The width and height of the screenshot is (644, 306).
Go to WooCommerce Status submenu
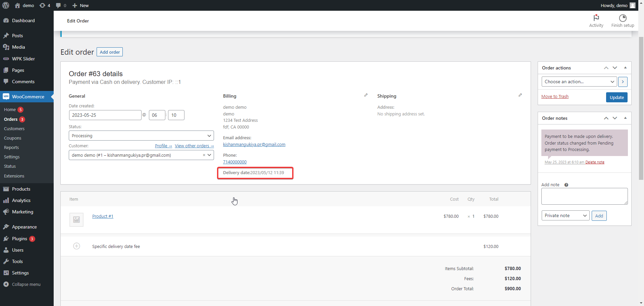pyautogui.click(x=10, y=166)
